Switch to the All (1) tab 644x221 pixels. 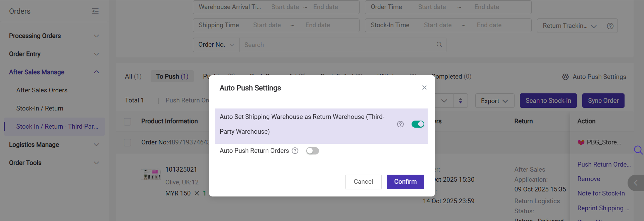coord(133,77)
